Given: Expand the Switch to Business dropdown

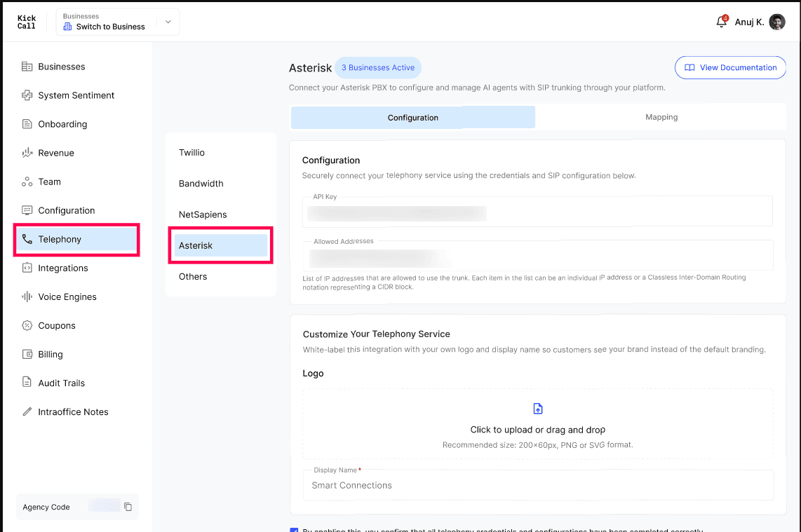Looking at the screenshot, I should click(168, 22).
